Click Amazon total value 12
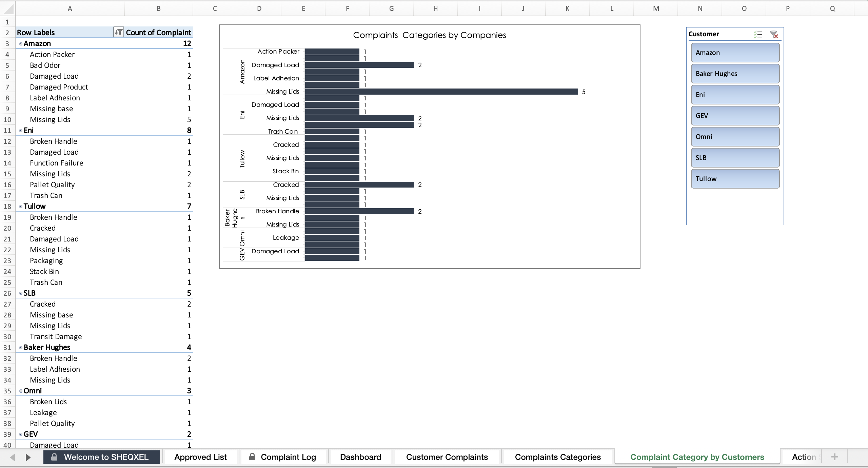The height and width of the screenshot is (468, 868). [x=159, y=43]
